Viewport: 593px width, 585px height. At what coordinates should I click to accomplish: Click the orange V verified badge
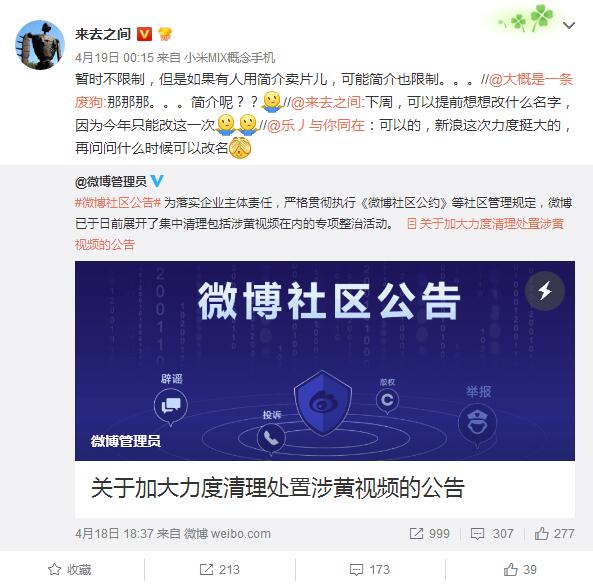tap(144, 34)
